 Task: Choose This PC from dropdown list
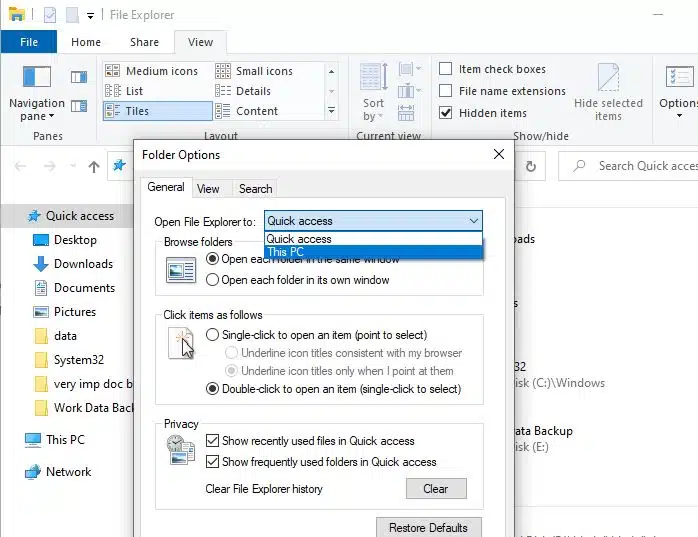[x=373, y=252]
